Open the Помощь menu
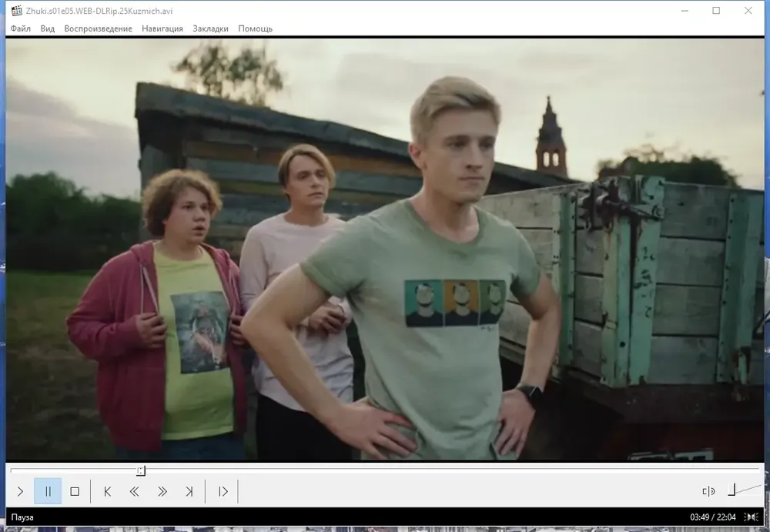Screen dimensions: 770x532 (256, 28)
